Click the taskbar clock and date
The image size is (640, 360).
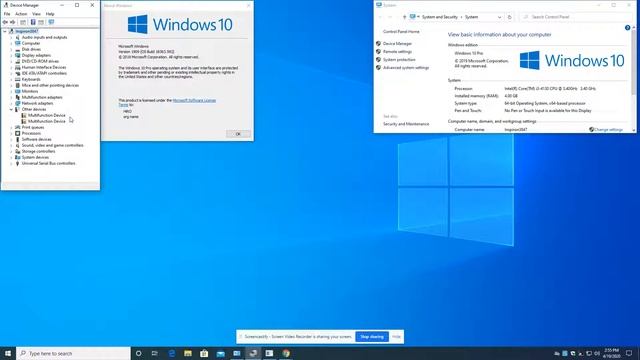(x=611, y=353)
